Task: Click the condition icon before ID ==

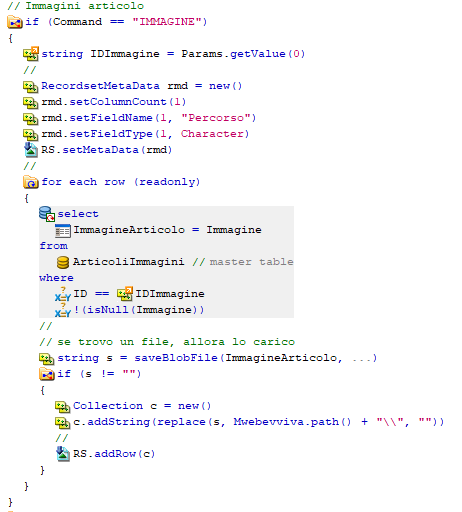Action: pos(63,294)
